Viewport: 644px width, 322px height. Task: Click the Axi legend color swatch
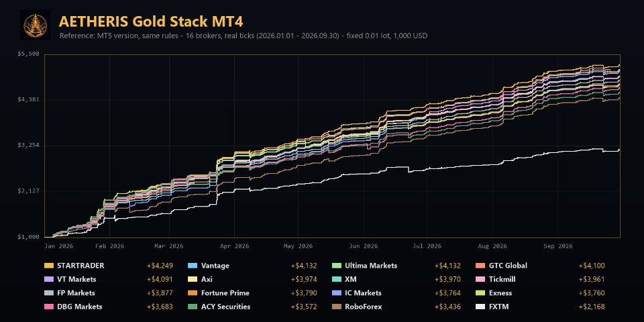click(x=193, y=279)
